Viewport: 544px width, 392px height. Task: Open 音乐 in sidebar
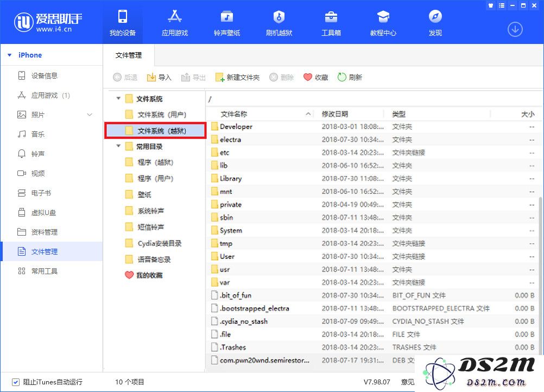click(52, 134)
